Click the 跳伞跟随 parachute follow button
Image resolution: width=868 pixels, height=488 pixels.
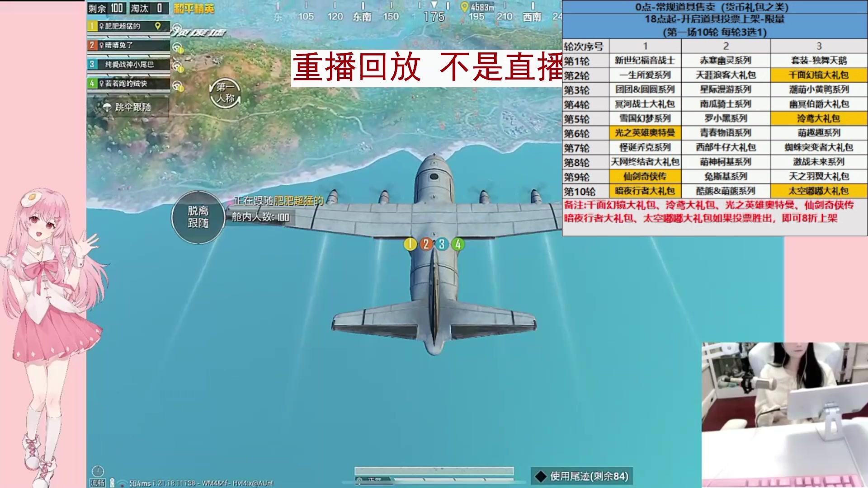(128, 107)
